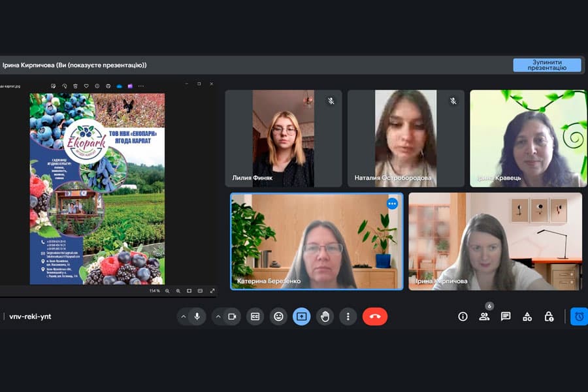
Task: Toggle the microphone button
Action: coord(197,317)
